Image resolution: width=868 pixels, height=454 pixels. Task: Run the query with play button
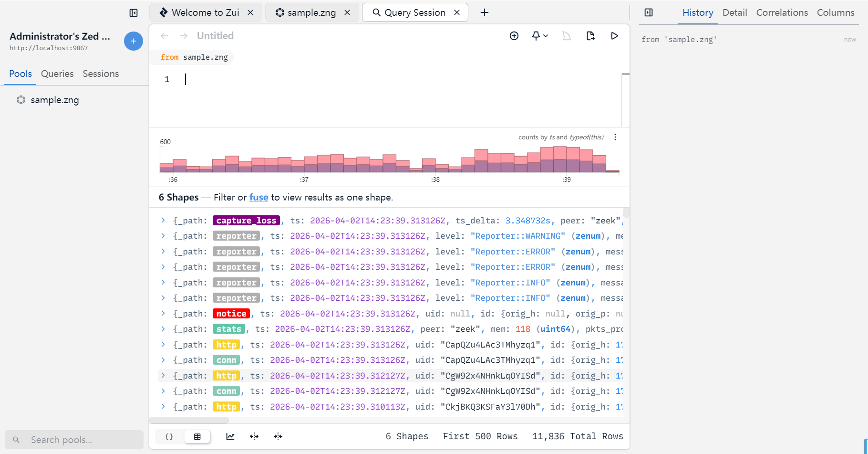(614, 36)
